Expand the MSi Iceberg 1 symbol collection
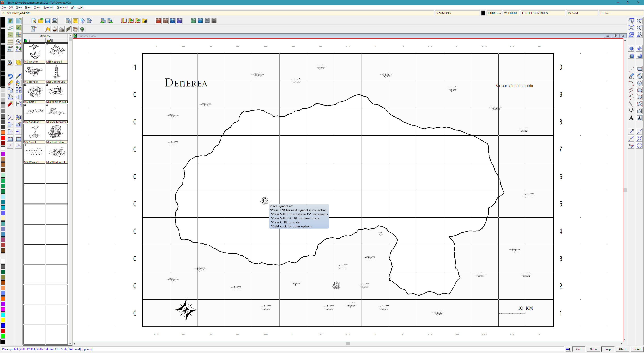Image resolution: width=644 pixels, height=353 pixels. [x=47, y=44]
